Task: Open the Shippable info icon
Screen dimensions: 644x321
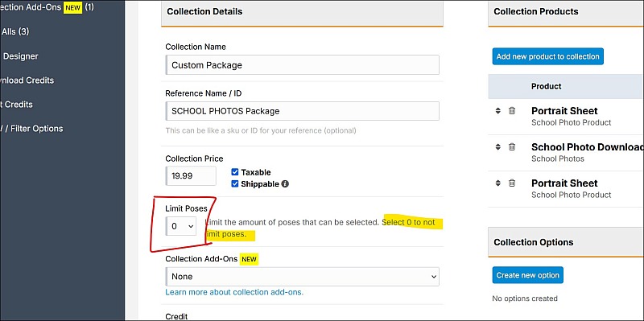Action: tap(286, 184)
